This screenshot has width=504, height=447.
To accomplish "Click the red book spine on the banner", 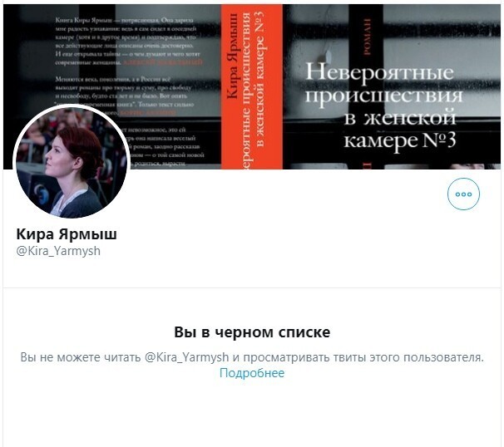I will pyautogui.click(x=252, y=86).
